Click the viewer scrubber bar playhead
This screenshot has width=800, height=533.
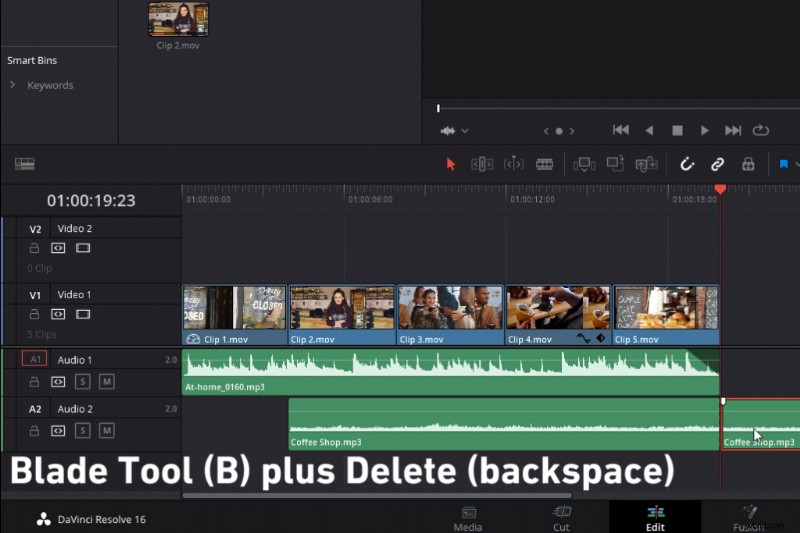438,108
